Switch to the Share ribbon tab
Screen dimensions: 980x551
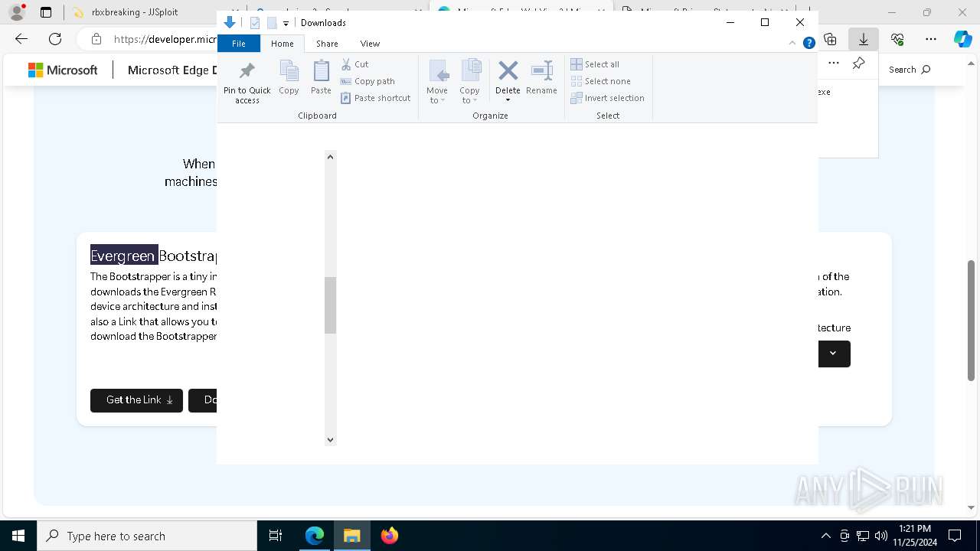(327, 44)
